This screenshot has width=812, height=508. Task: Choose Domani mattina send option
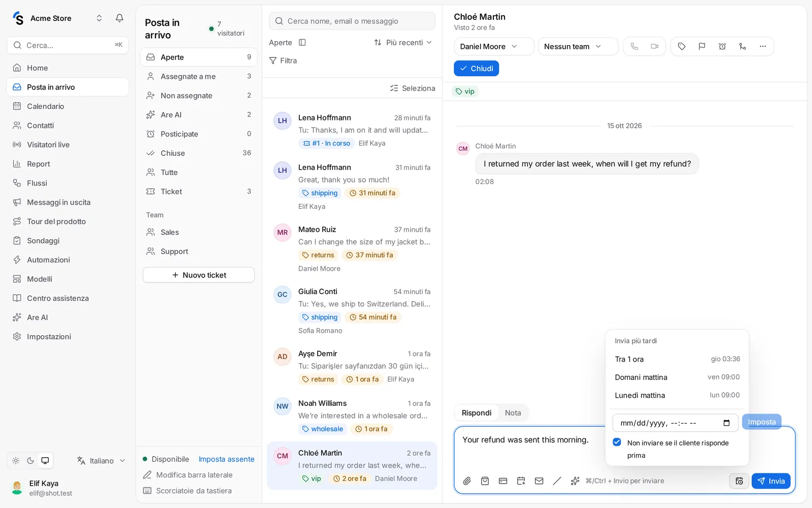(x=677, y=377)
